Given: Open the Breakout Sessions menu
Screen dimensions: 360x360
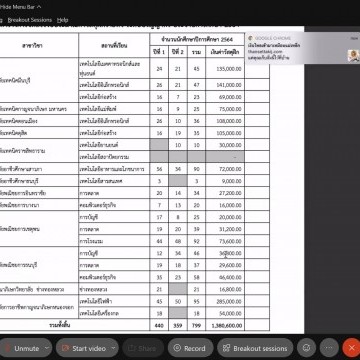Looking at the screenshot, I should tap(30, 20).
